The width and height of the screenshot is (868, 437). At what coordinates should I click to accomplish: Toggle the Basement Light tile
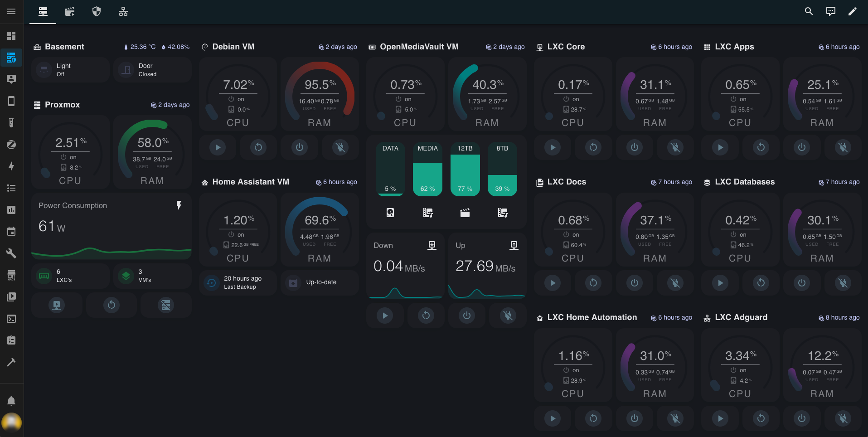pyautogui.click(x=70, y=70)
